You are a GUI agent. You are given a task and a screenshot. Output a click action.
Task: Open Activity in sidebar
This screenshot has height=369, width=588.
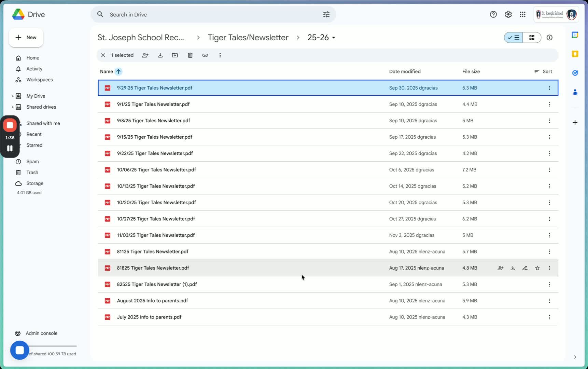click(34, 69)
